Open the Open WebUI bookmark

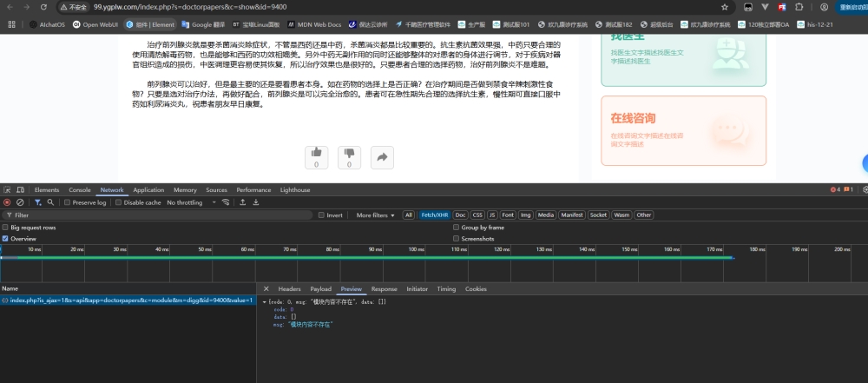(x=95, y=24)
